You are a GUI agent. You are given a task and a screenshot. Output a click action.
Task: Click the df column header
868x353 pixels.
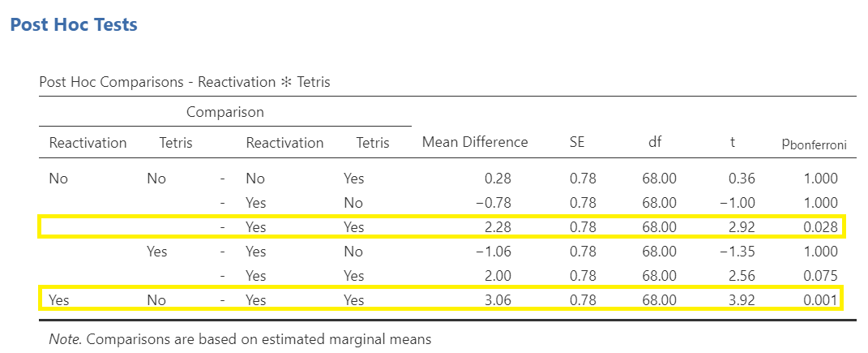[655, 143]
